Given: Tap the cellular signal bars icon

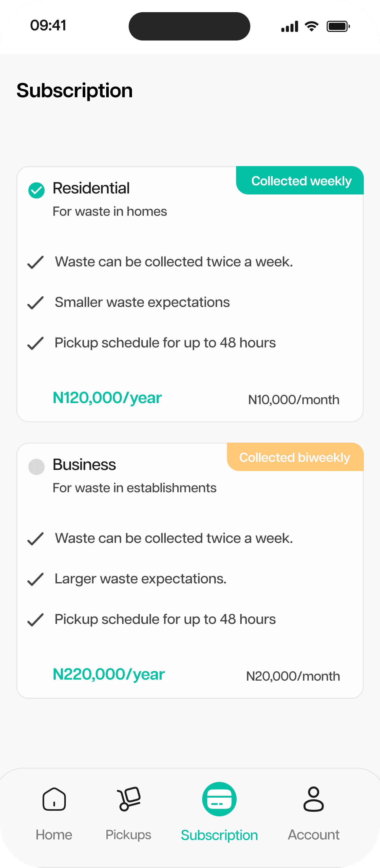Looking at the screenshot, I should [290, 26].
